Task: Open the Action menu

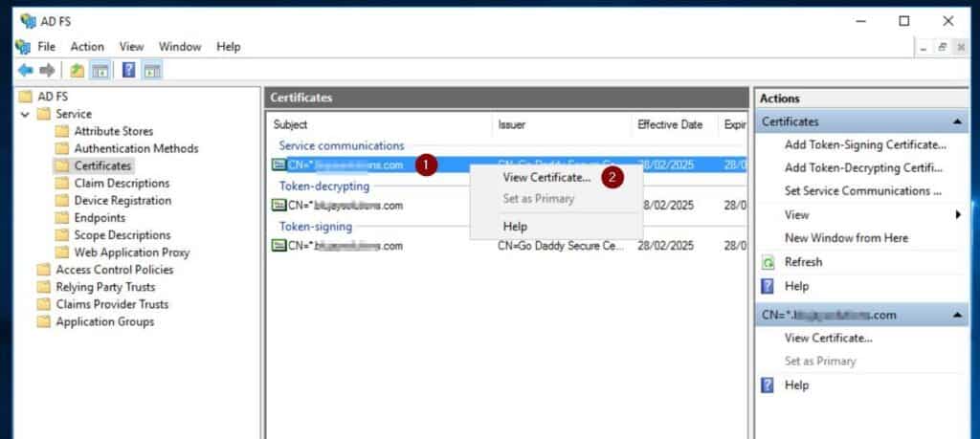Action: pyautogui.click(x=87, y=47)
